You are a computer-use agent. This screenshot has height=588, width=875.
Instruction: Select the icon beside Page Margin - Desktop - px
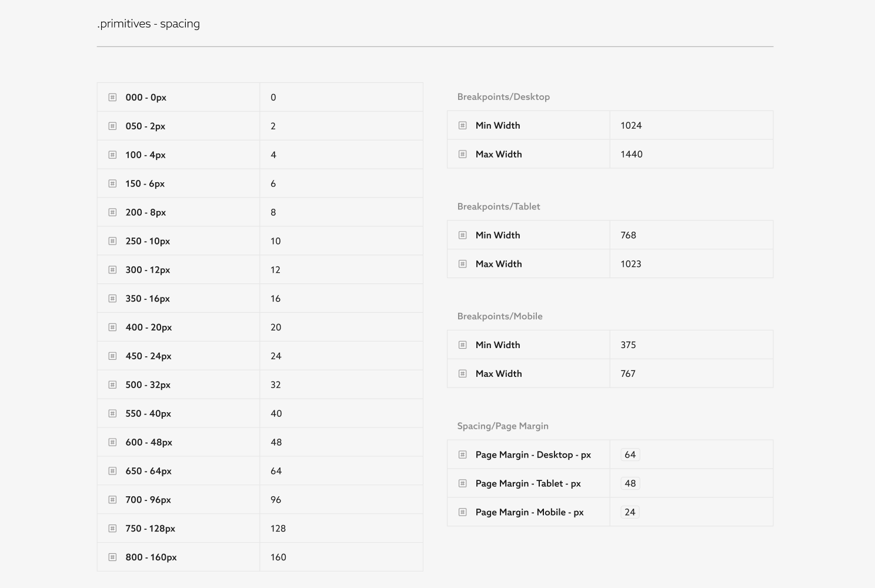pos(463,455)
